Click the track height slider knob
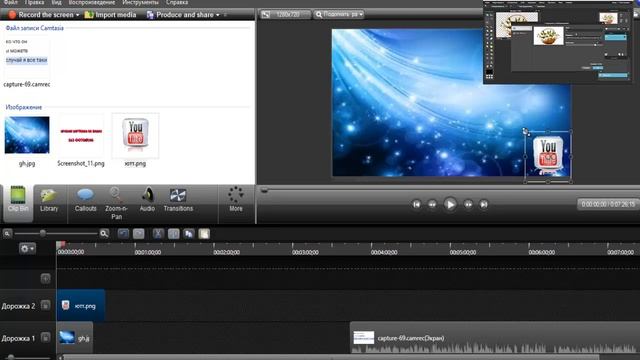Image resolution: width=640 pixels, height=360 pixels. click(x=11, y=358)
